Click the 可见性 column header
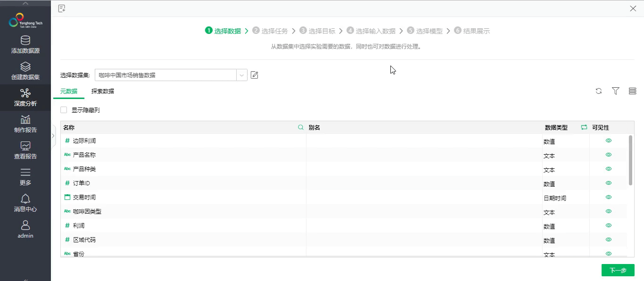The width and height of the screenshot is (644, 281). coord(601,128)
